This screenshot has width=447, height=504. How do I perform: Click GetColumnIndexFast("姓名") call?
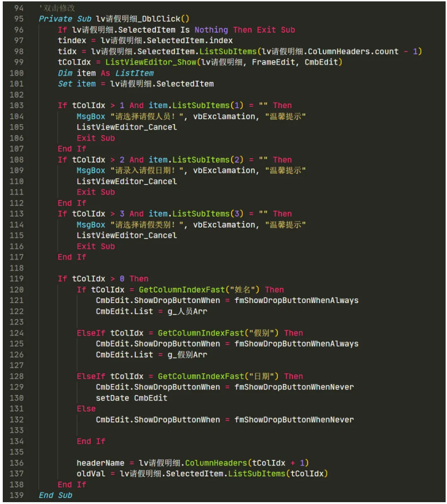coord(199,290)
